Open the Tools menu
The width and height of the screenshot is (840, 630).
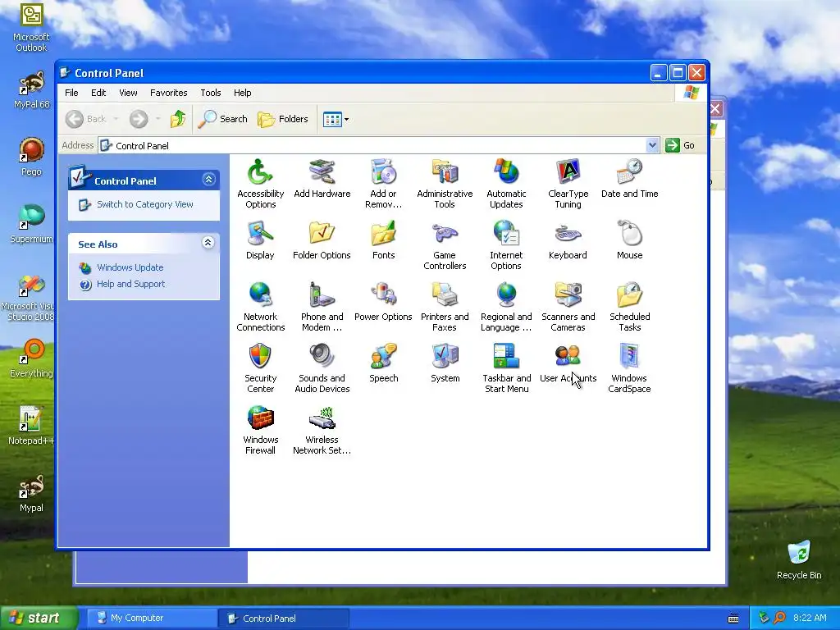click(x=211, y=93)
